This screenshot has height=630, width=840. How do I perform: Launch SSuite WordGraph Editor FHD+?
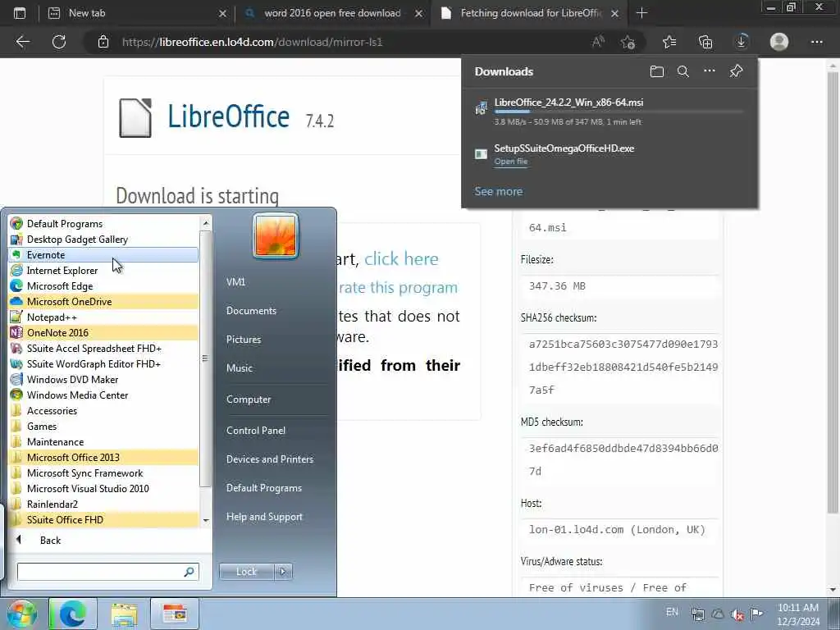(103, 363)
